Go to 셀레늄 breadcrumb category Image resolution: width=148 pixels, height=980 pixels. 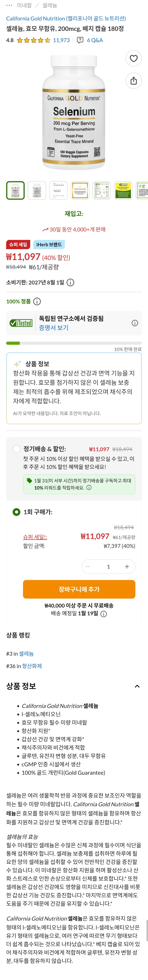[50, 5]
